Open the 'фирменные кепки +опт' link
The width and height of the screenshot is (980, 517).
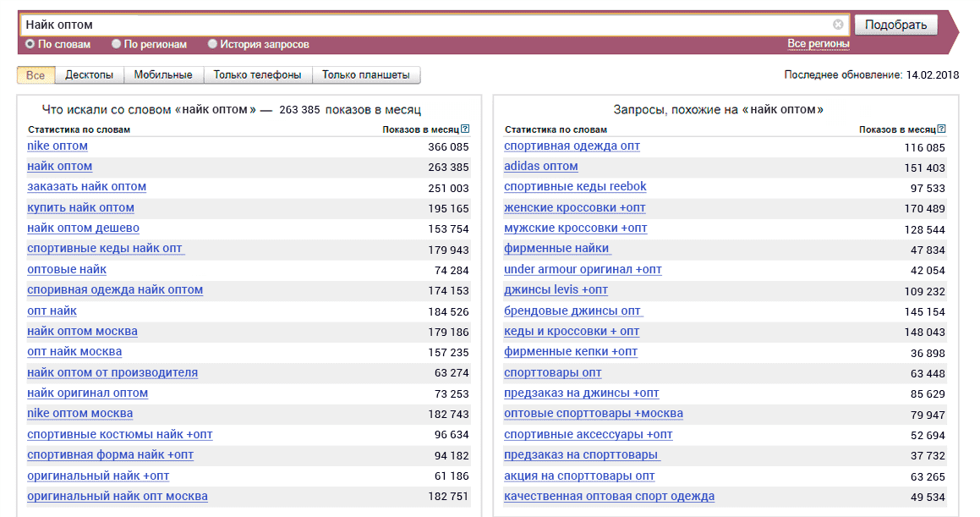[x=571, y=351]
